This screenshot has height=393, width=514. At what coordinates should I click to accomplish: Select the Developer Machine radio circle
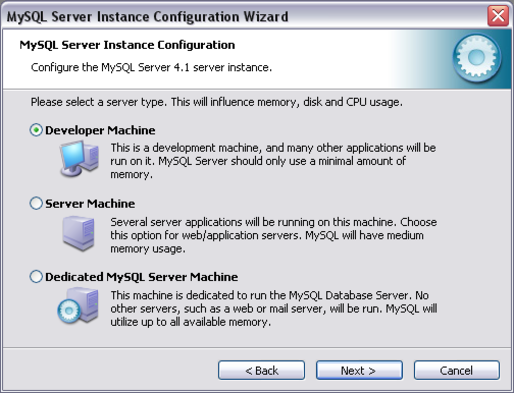pos(36,130)
